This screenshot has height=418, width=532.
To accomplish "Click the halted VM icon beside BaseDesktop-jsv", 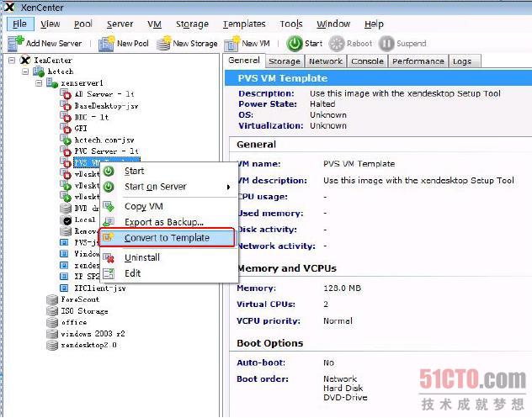I will [66, 106].
